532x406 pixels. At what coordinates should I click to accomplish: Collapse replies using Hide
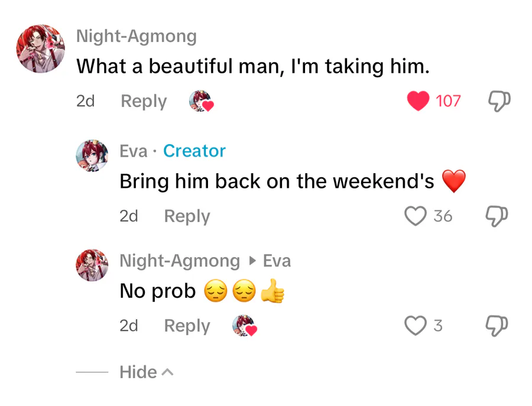[147, 372]
